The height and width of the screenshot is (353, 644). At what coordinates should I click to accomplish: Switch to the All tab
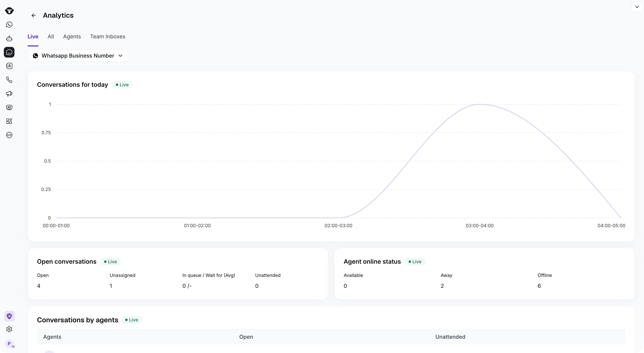(51, 36)
